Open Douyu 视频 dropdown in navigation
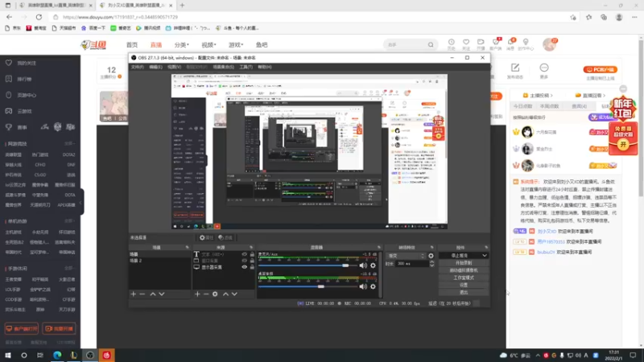644x362 pixels. (x=208, y=45)
